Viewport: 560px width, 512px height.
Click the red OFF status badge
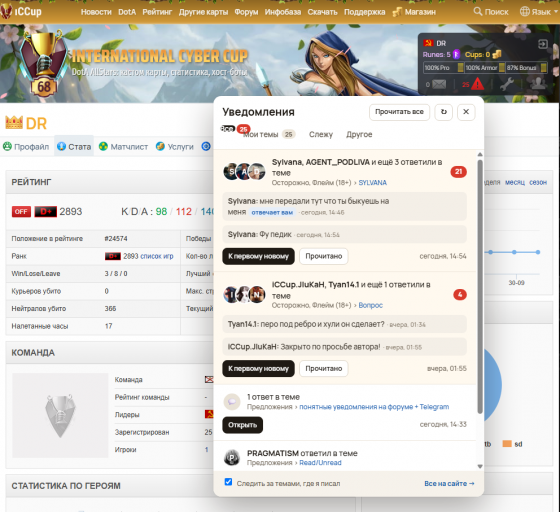(x=21, y=212)
